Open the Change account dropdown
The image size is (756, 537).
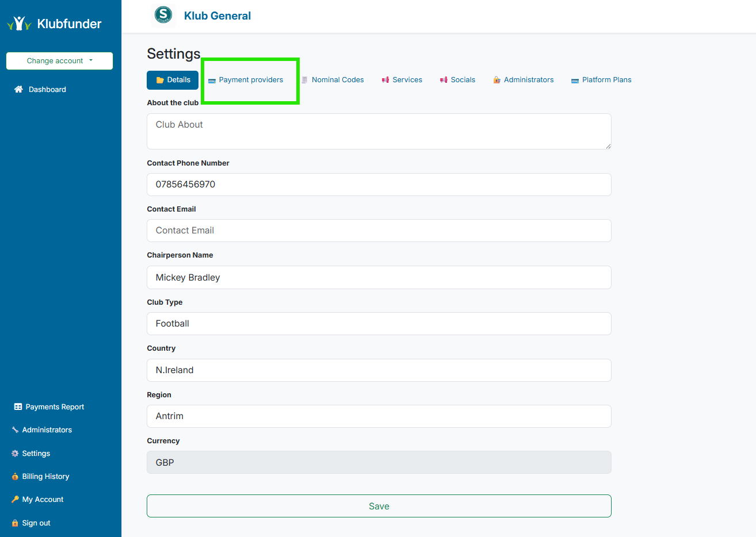coord(59,60)
